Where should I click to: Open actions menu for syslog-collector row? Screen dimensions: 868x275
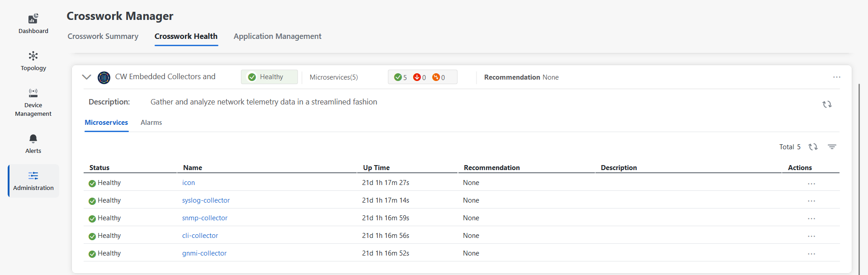(x=811, y=201)
